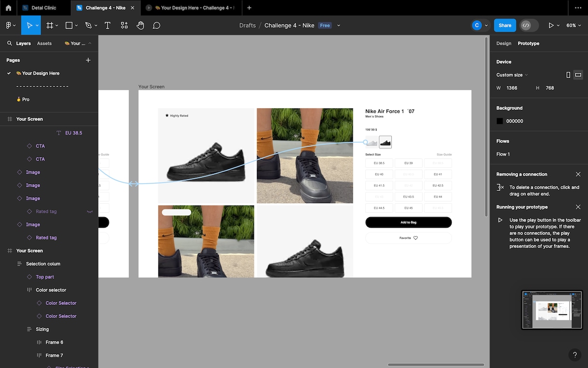
Task: Click the user avatar C
Action: pos(477,25)
